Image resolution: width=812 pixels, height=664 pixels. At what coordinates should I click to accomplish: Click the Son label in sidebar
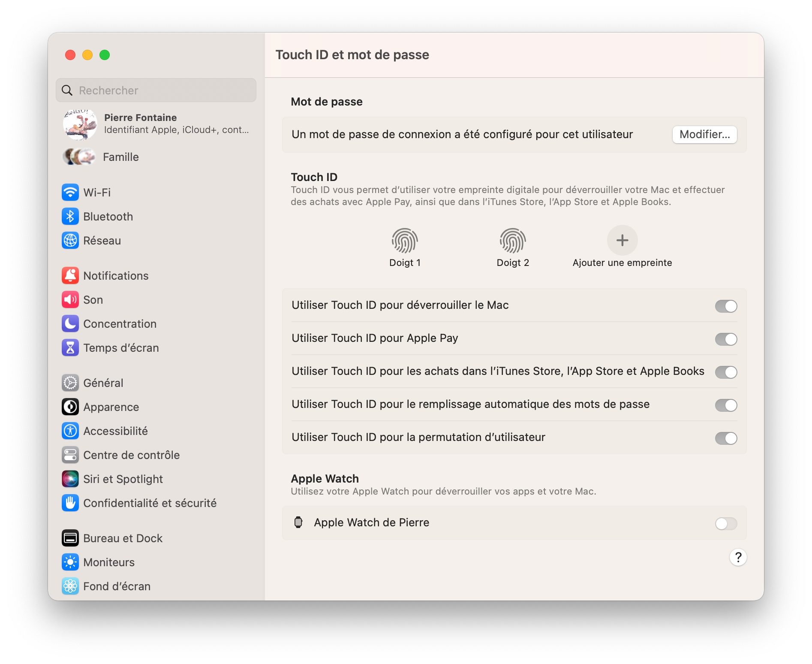coord(93,300)
